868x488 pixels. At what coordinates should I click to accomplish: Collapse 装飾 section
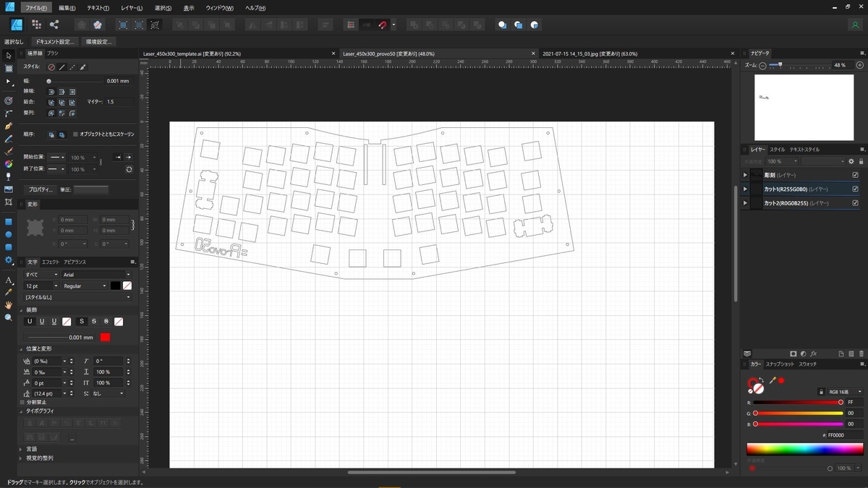pyautogui.click(x=21, y=309)
